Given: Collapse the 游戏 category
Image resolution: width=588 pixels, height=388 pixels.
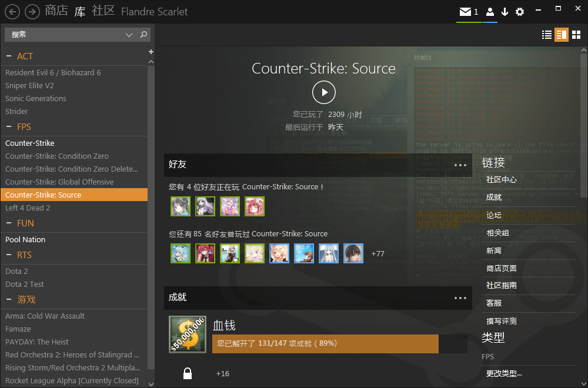Looking at the screenshot, I should click(9, 300).
